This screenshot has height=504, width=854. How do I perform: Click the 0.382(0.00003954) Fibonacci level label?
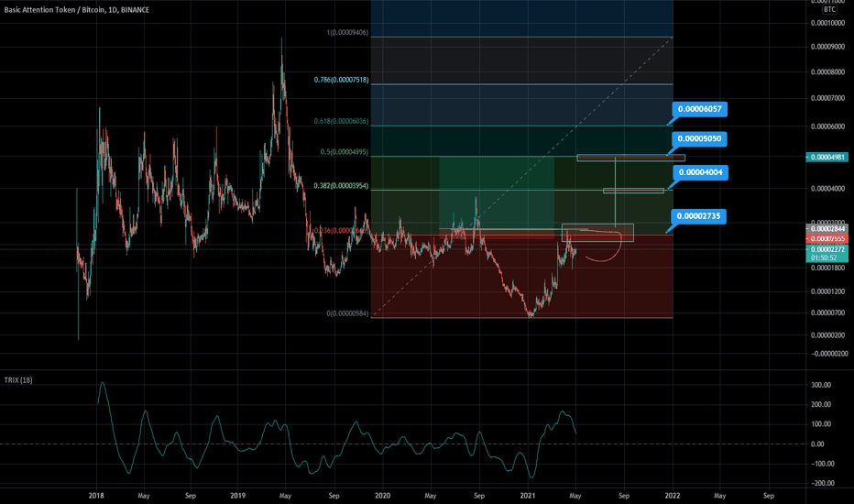coord(341,186)
